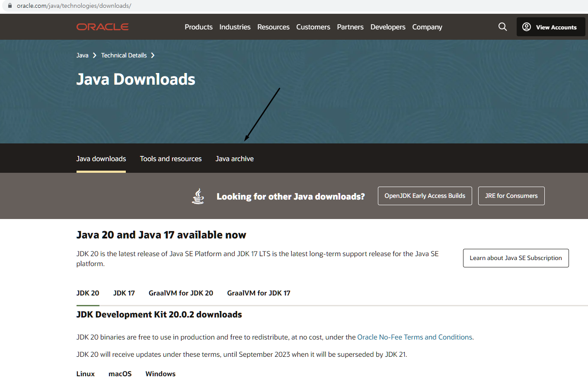588x381 pixels.
Task: Open the Resources menu
Action: click(x=273, y=27)
